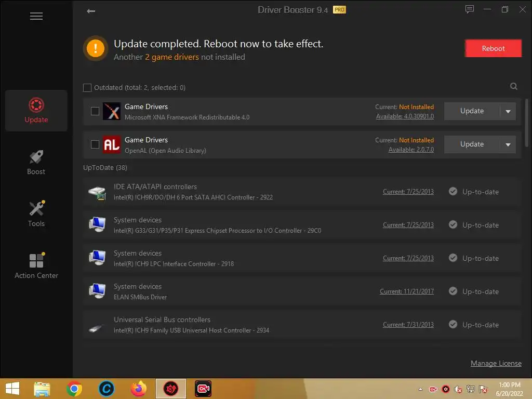The height and width of the screenshot is (399, 532).
Task: Click the search magnifier icon
Action: [514, 86]
